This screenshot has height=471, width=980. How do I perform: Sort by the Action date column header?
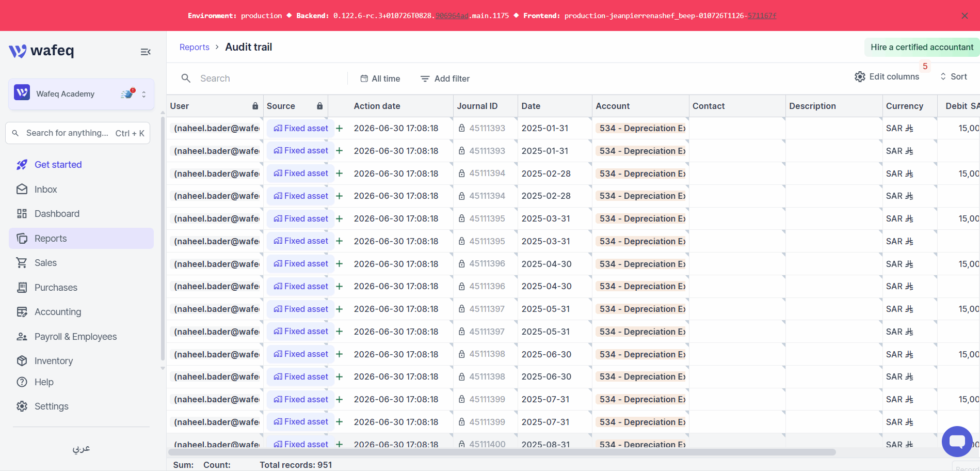tap(377, 106)
